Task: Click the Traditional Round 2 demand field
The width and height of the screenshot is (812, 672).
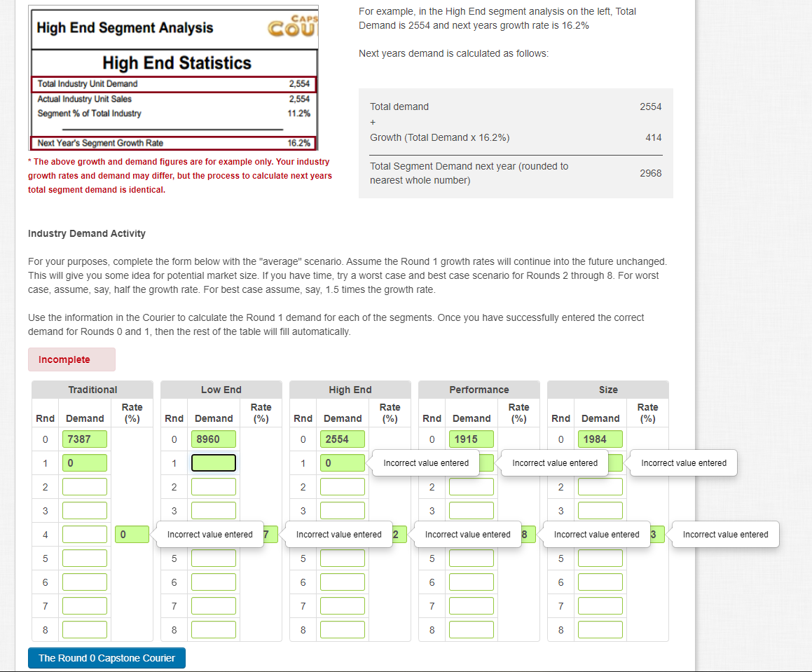Action: [x=84, y=486]
